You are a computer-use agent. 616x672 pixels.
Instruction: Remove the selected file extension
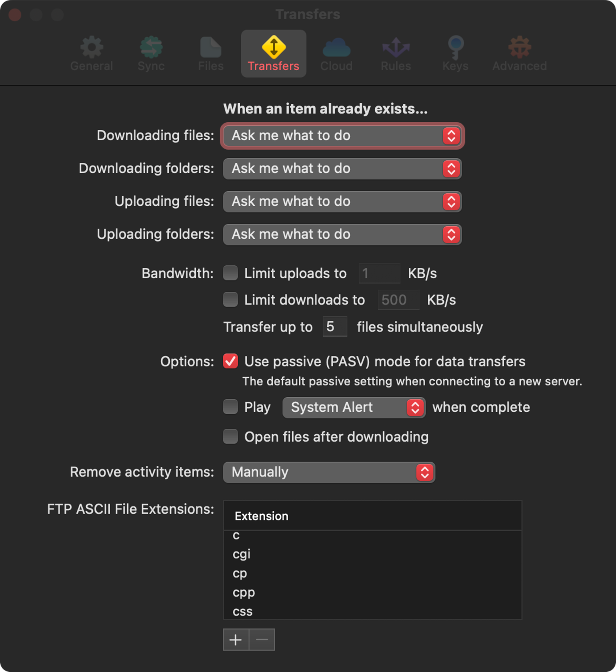click(262, 639)
